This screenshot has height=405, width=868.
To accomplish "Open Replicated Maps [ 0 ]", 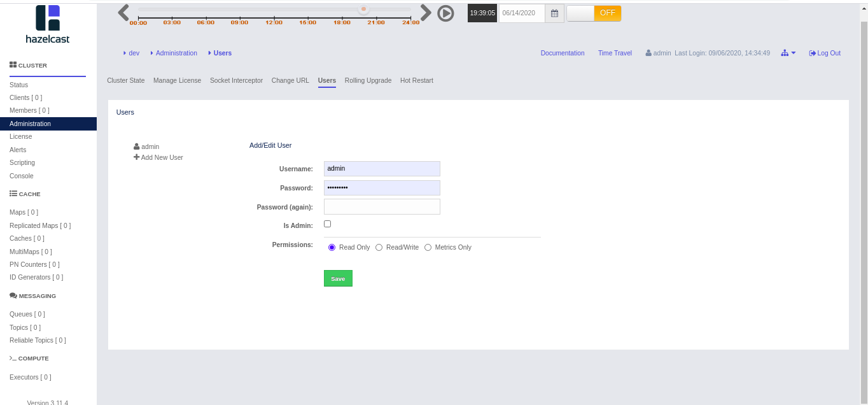I will click(40, 225).
